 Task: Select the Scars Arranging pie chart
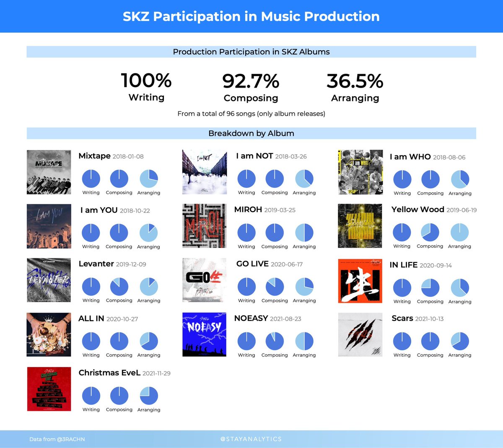460,341
